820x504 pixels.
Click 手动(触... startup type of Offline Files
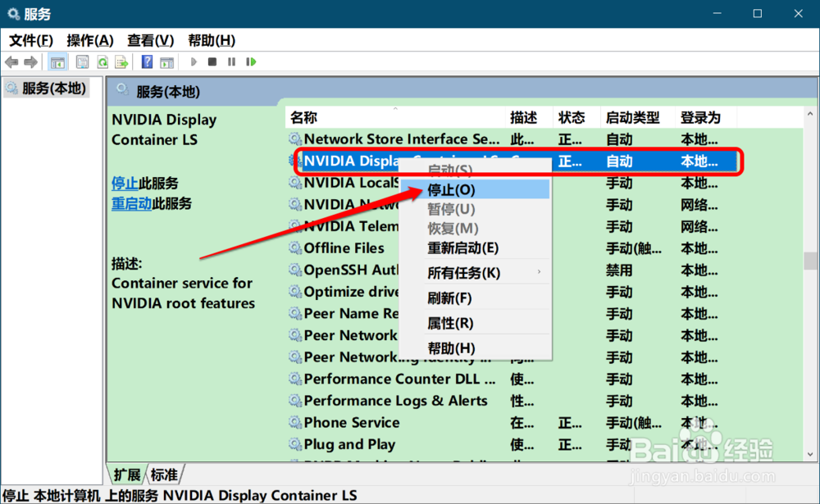coord(634,248)
